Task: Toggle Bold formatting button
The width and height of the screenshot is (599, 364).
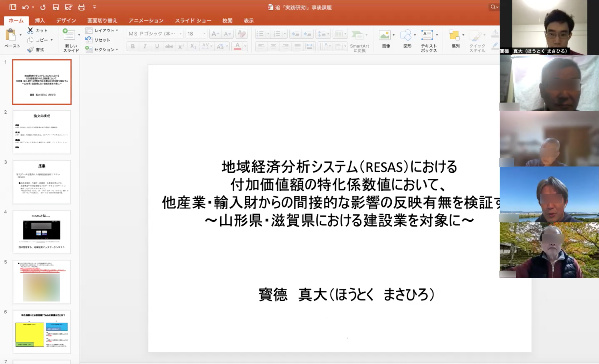Action: 133,46
